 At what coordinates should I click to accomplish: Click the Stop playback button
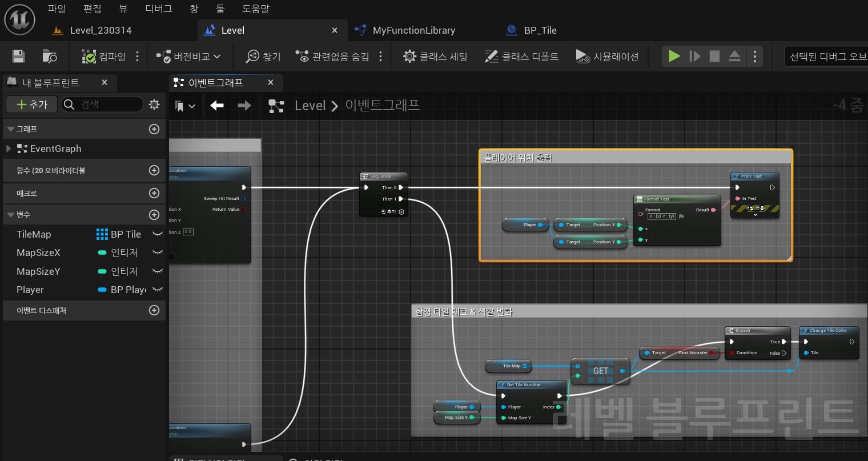point(714,57)
